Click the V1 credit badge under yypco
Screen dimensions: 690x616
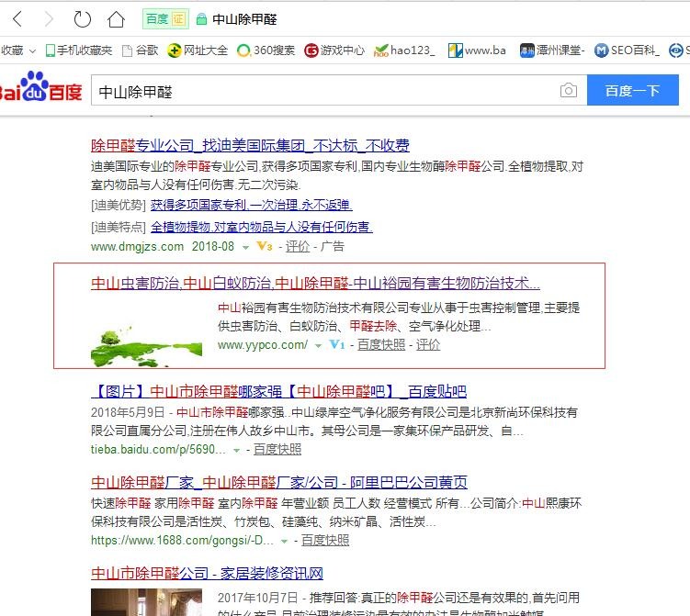click(336, 345)
